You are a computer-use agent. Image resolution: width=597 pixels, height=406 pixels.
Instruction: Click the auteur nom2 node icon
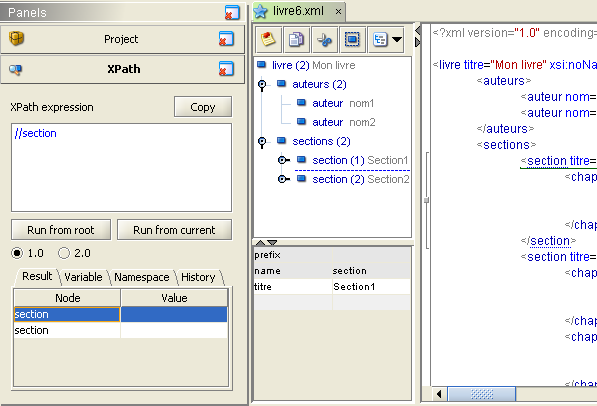301,121
